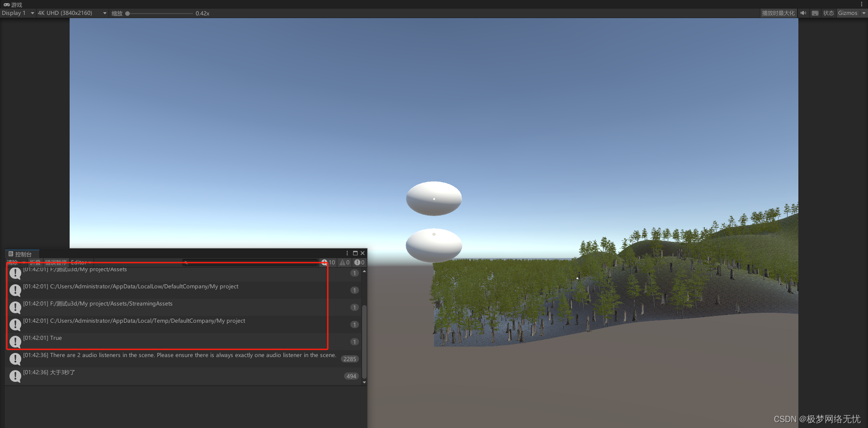
Task: Toggle the 播放时最大化 option
Action: click(x=778, y=13)
